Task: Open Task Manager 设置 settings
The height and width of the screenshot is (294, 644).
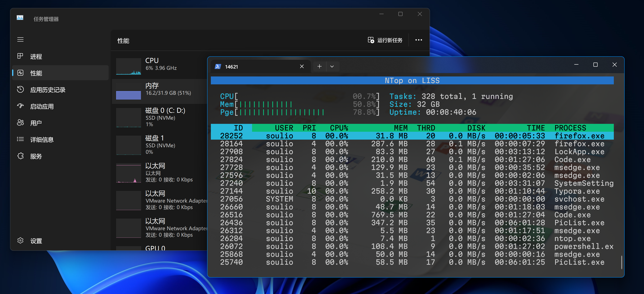Action: (x=36, y=241)
